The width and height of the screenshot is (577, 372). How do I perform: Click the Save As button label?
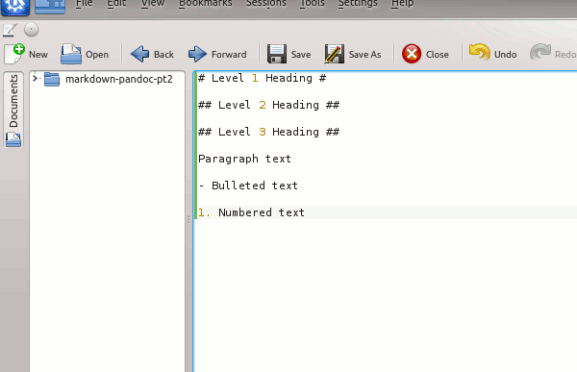pos(365,54)
